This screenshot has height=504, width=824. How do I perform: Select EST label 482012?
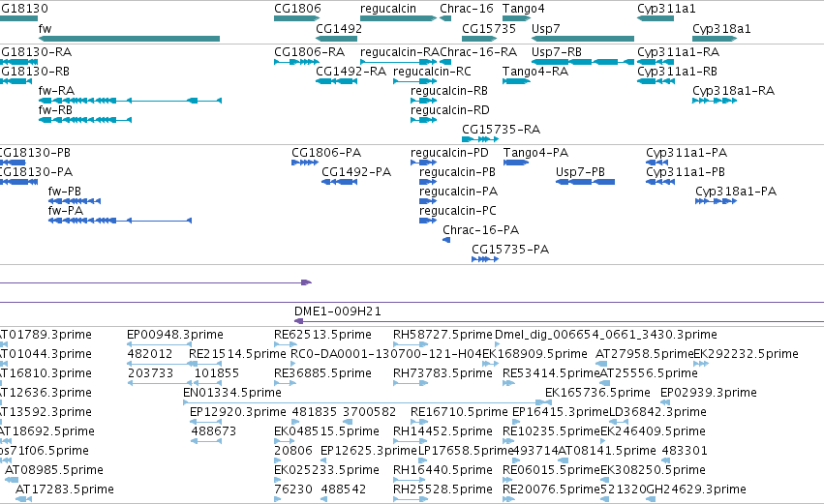point(150,354)
